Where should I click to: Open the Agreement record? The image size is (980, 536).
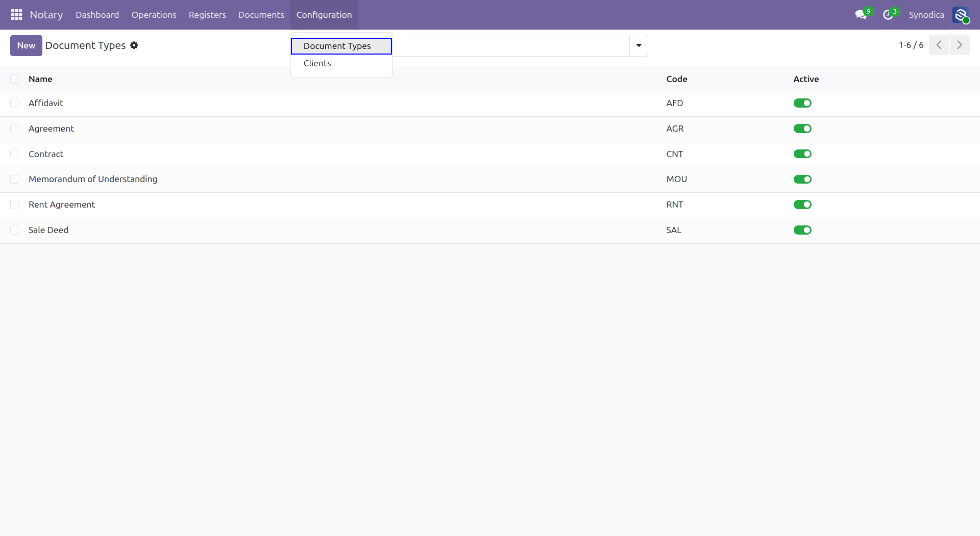(51, 129)
